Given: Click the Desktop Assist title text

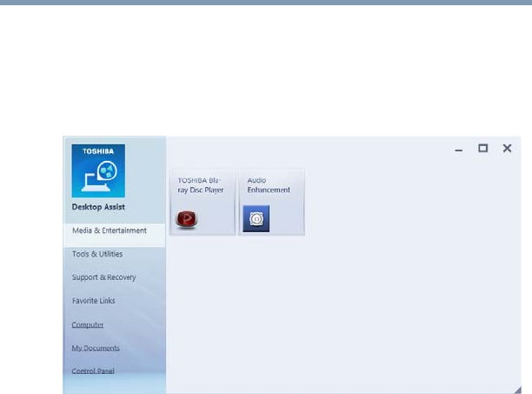Looking at the screenshot, I should click(x=98, y=207).
